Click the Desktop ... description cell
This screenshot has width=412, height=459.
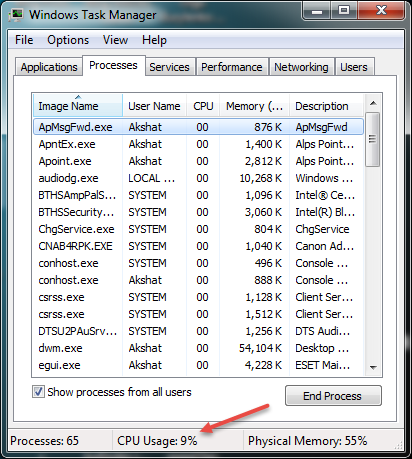[322, 348]
